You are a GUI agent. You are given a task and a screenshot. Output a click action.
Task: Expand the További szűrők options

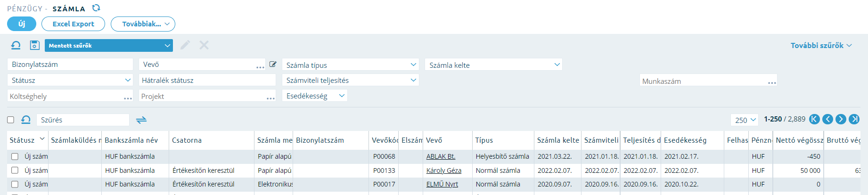point(821,45)
